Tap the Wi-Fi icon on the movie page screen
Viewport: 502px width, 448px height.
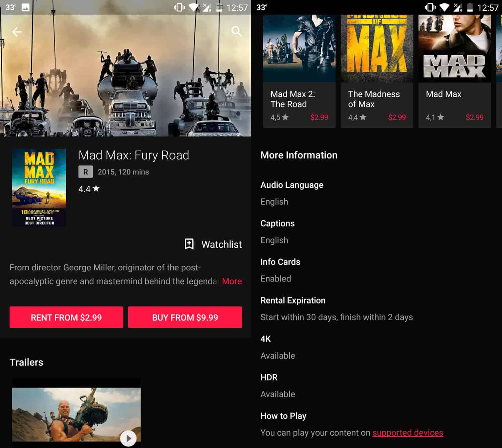click(x=194, y=7)
